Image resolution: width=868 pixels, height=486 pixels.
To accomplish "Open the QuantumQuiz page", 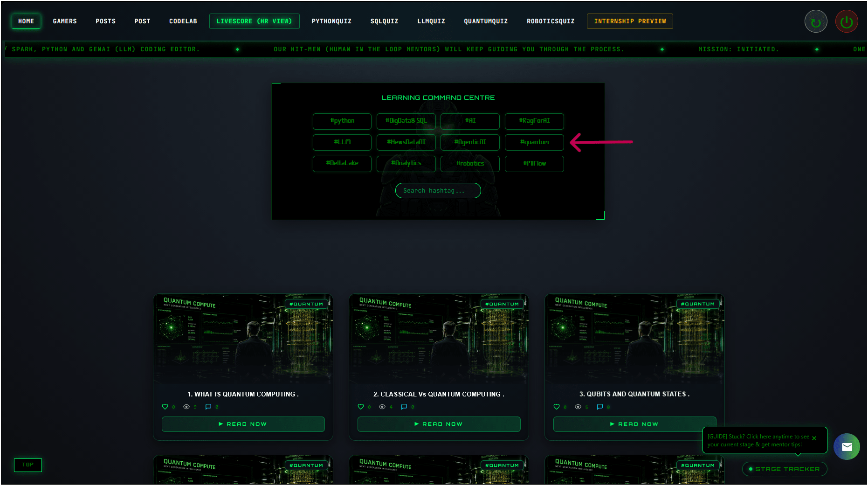I will [x=486, y=21].
